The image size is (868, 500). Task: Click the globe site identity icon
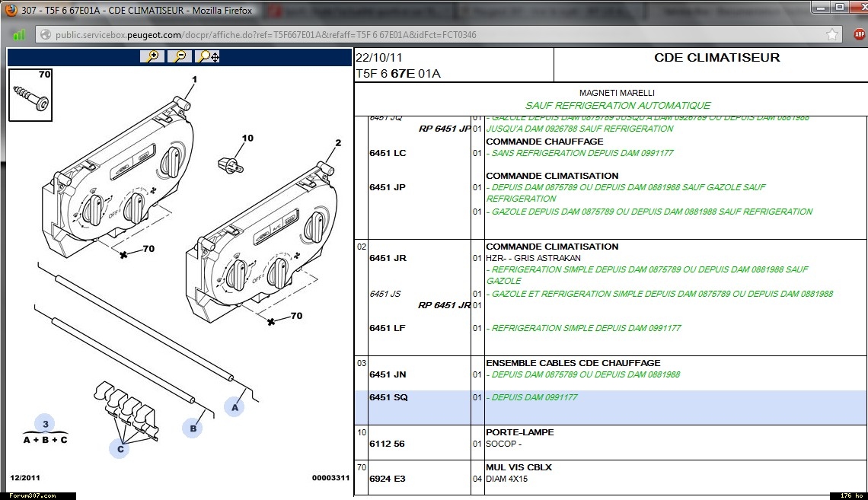coord(45,35)
